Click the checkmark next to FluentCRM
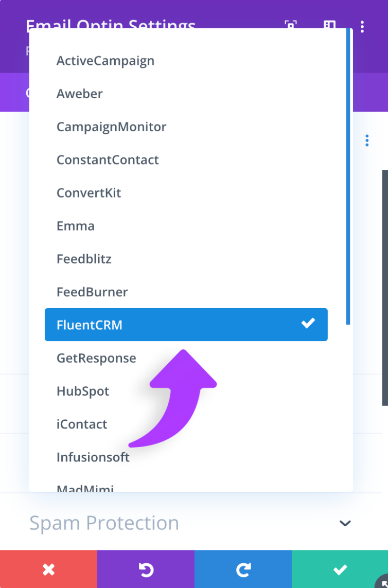The height and width of the screenshot is (588, 388). coord(308,324)
